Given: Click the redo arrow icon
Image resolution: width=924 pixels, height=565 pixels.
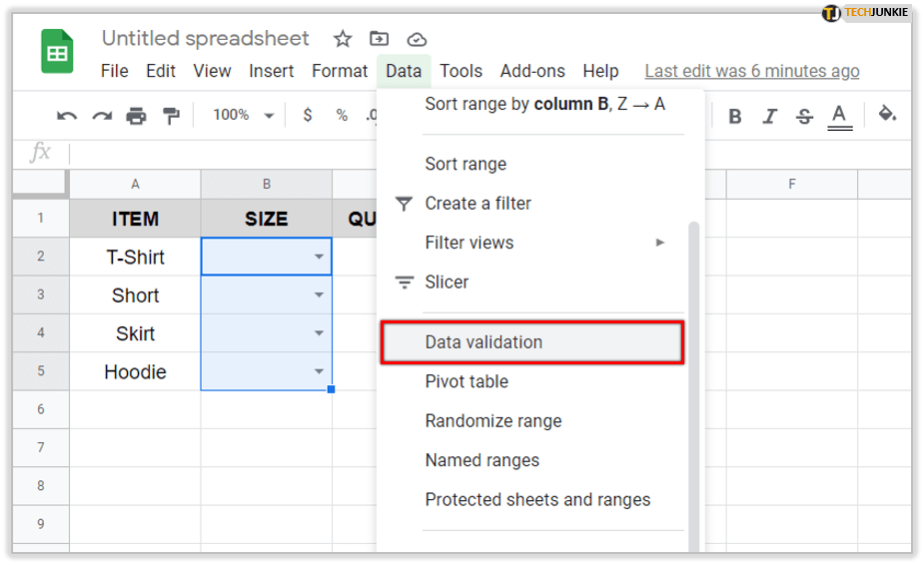Looking at the screenshot, I should 101,116.
